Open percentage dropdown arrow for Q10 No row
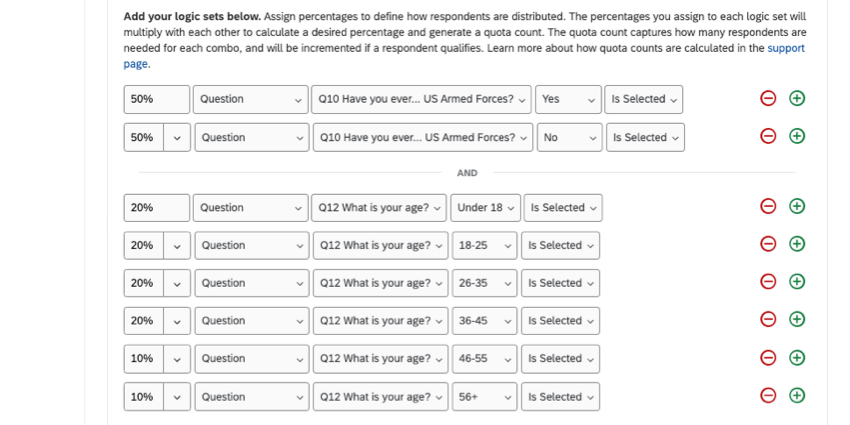This screenshot has height=425, width=850. [x=178, y=138]
